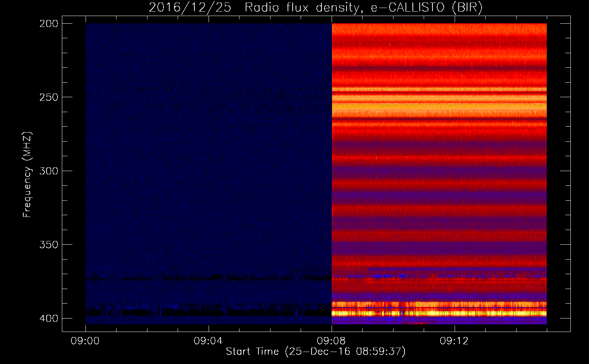Click the 09:04 time axis label

coord(208,341)
